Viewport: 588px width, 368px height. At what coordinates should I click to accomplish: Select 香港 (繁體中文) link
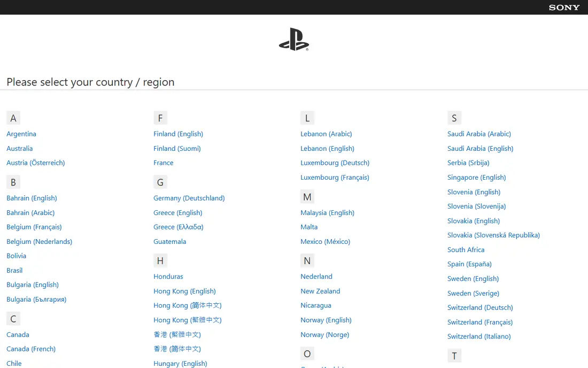(x=177, y=335)
